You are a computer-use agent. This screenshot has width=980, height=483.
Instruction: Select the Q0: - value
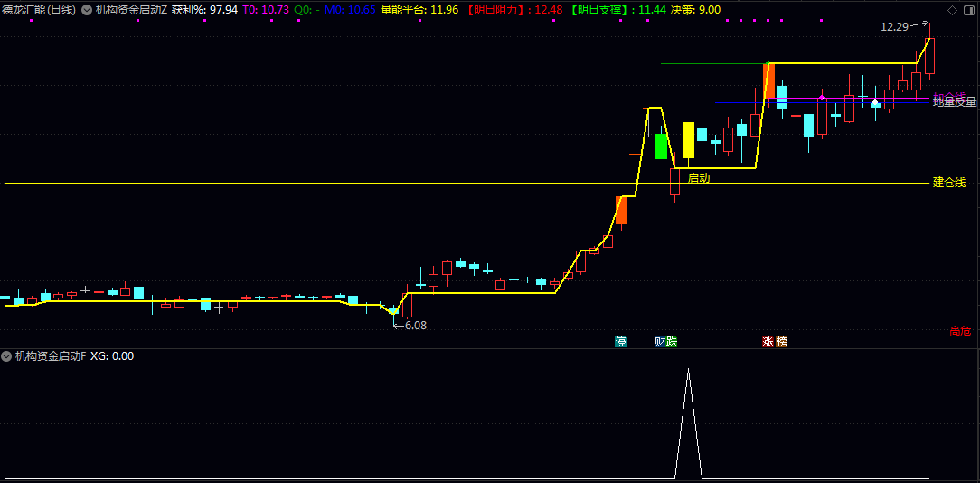pos(306,9)
